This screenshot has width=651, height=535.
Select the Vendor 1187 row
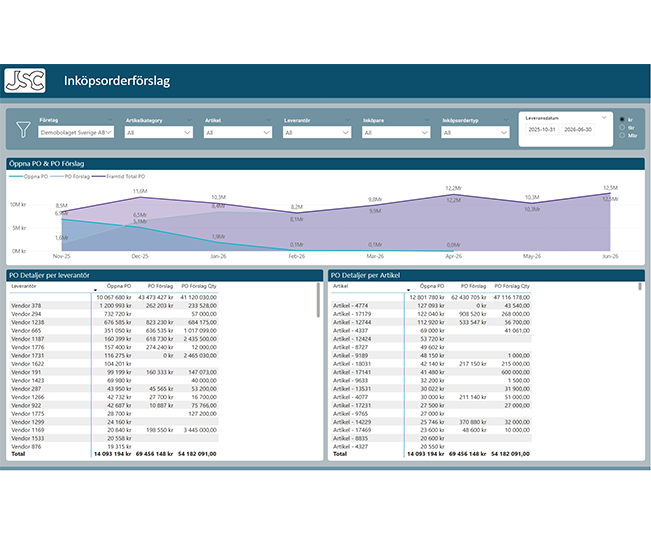[114, 339]
